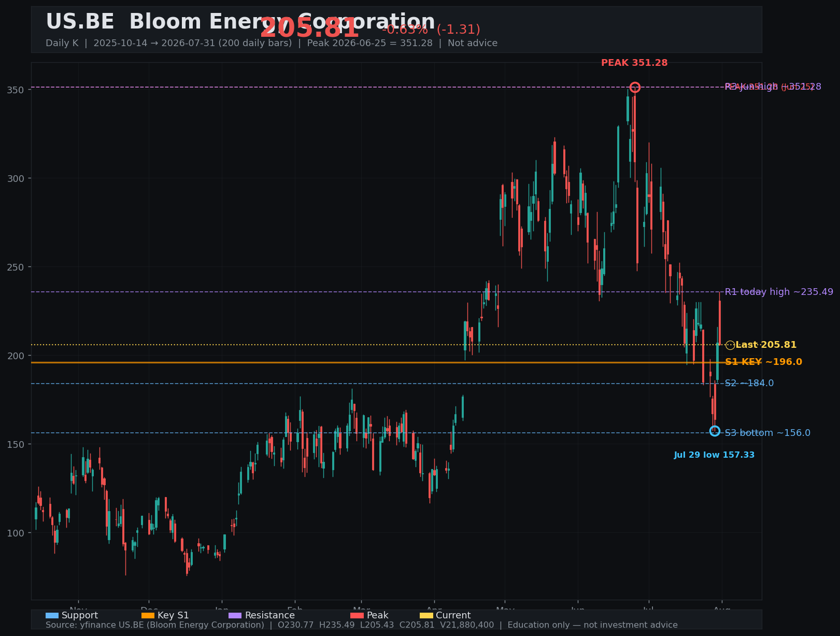This screenshot has width=840, height=636.
Task: Click the -0.63% (-1.31) change value
Action: [431, 30]
